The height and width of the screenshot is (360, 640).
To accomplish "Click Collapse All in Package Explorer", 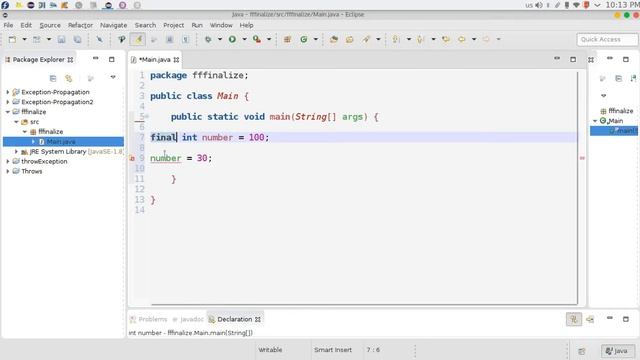I will coord(53,78).
